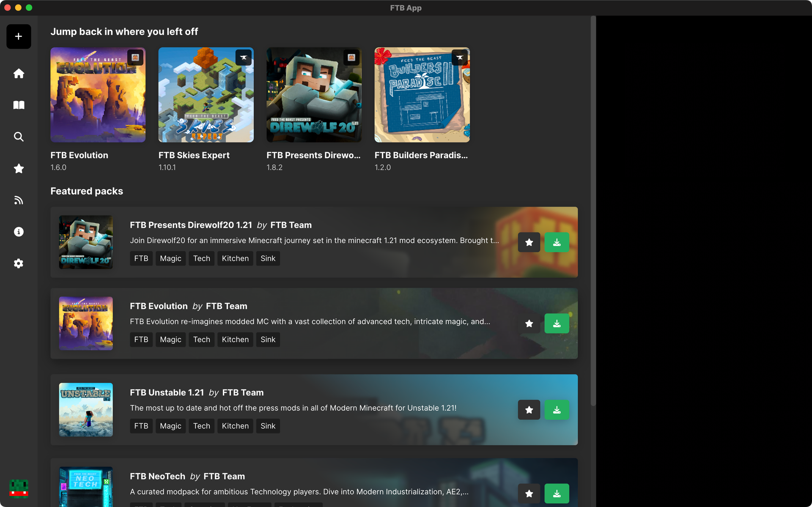Click the plus icon to add instance
This screenshot has width=812, height=507.
click(19, 36)
